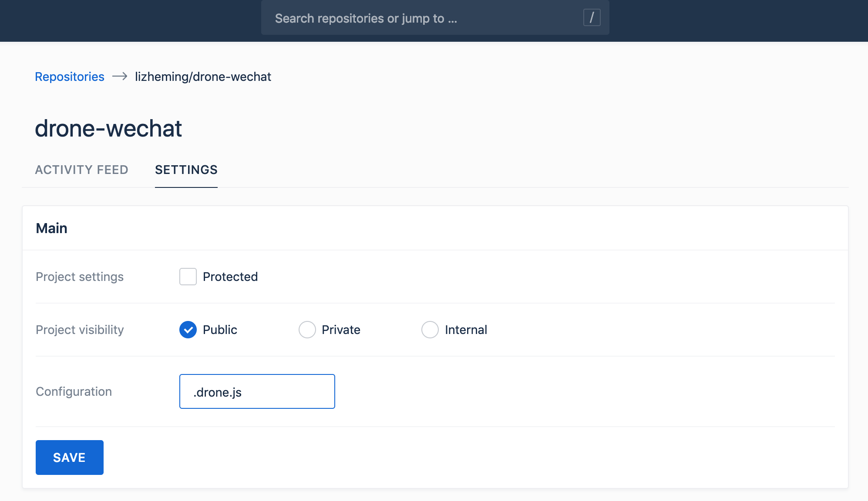Open the Repositories breadcrumb link

[x=70, y=77]
